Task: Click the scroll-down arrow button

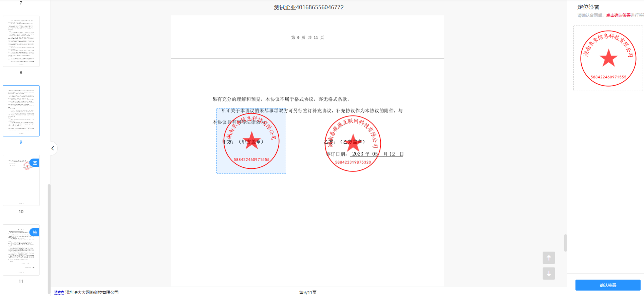Action: click(549, 274)
